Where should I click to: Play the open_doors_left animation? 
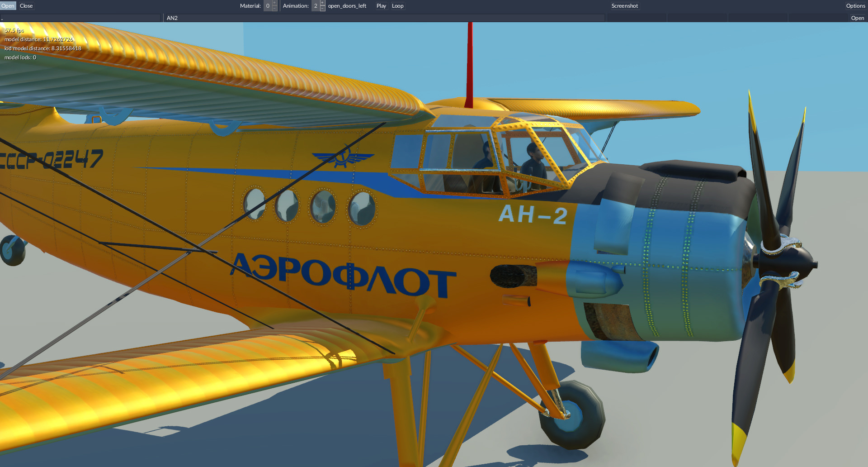click(381, 6)
